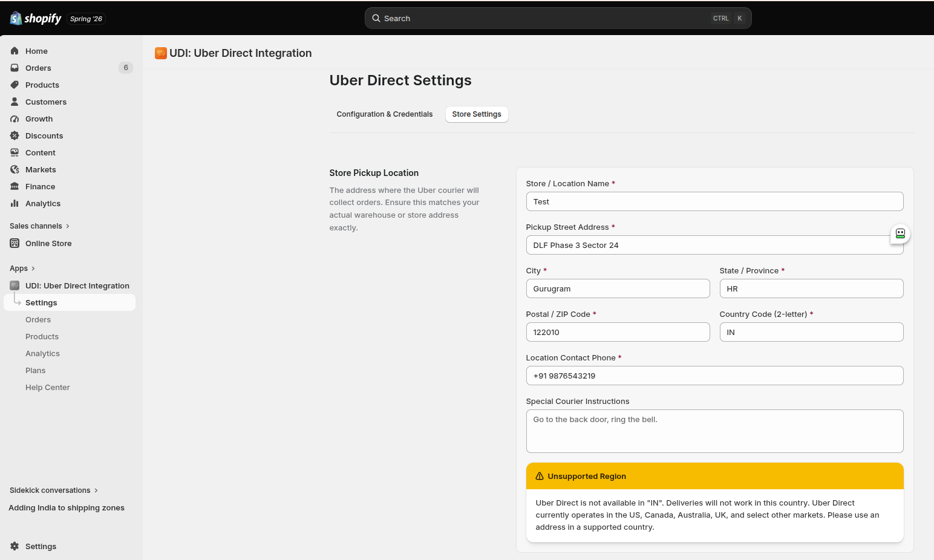The height and width of the screenshot is (560, 934).
Task: Click the Orders count badge 6
Action: coord(126,68)
